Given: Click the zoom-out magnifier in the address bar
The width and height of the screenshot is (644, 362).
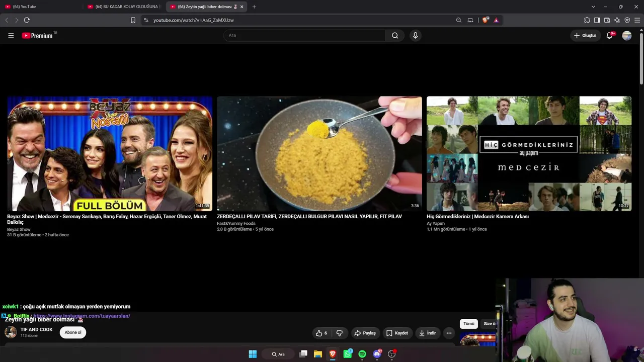Looking at the screenshot, I should pyautogui.click(x=458, y=20).
